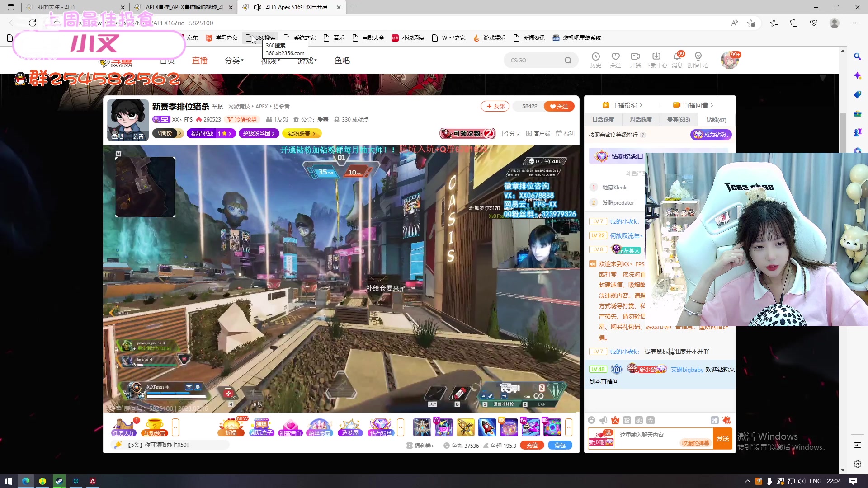
Task: Toggle follow with the 关注 button
Action: 559,106
